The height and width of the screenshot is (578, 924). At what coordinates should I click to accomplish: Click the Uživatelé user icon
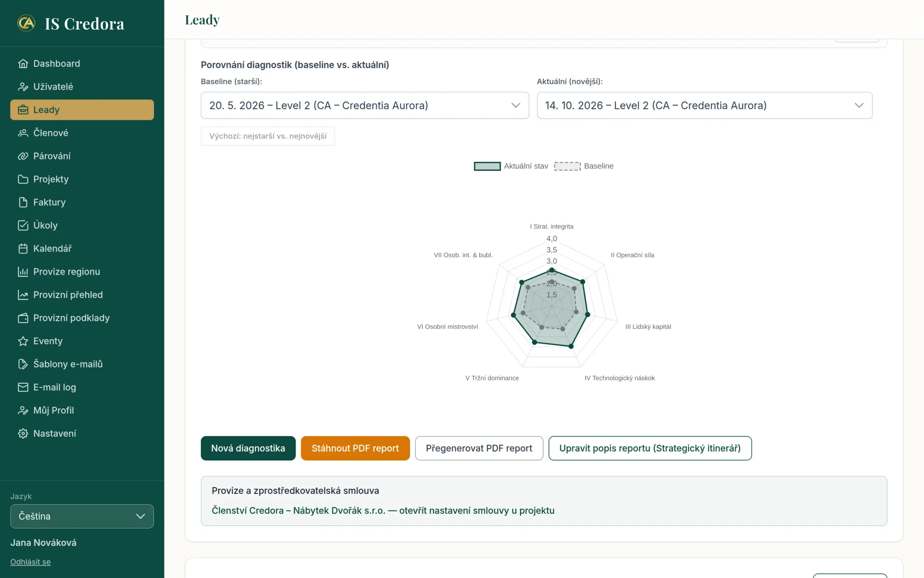(23, 87)
